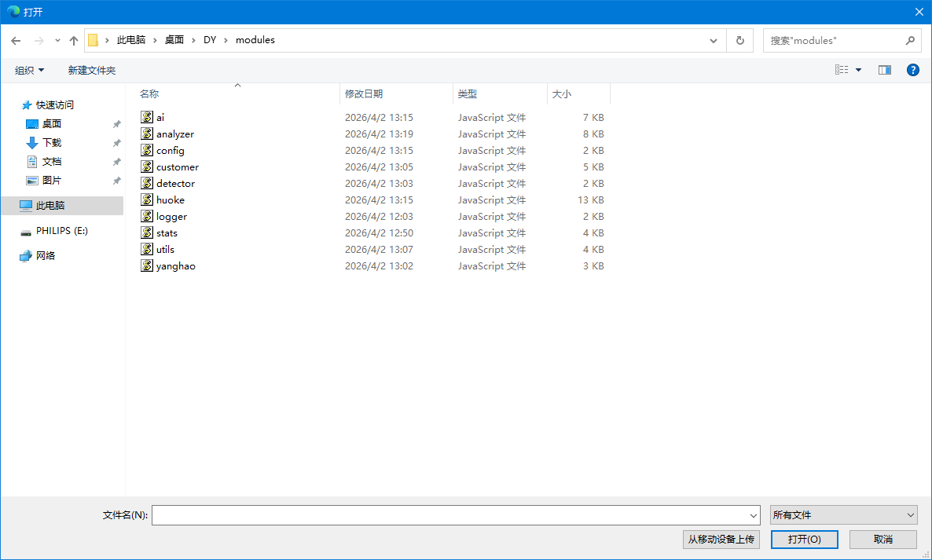
Task: Click the Help question mark icon
Action: 912,70
